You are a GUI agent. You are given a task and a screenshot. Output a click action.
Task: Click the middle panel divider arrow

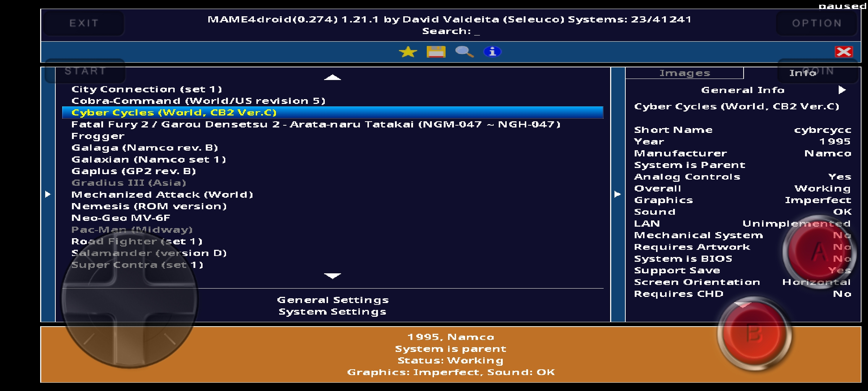(618, 194)
